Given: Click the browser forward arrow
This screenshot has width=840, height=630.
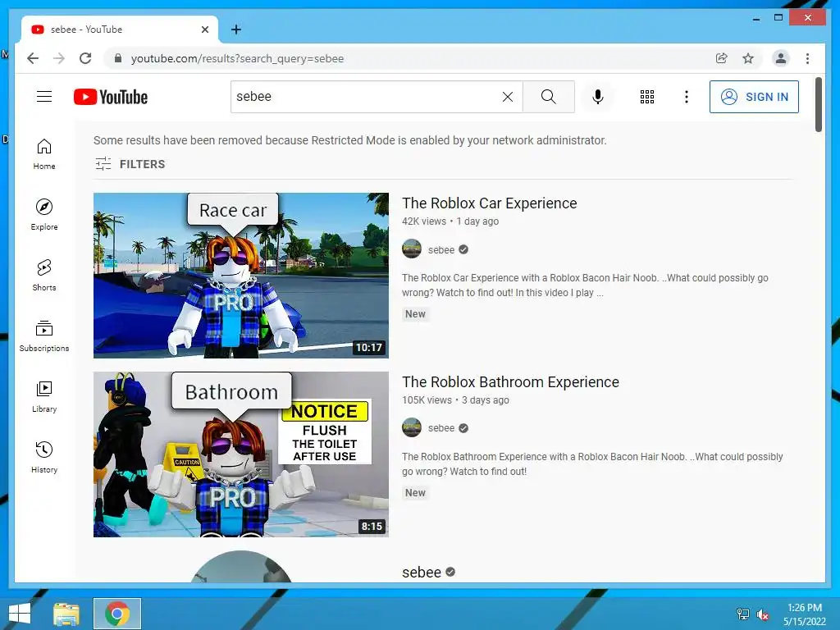Looking at the screenshot, I should (59, 58).
